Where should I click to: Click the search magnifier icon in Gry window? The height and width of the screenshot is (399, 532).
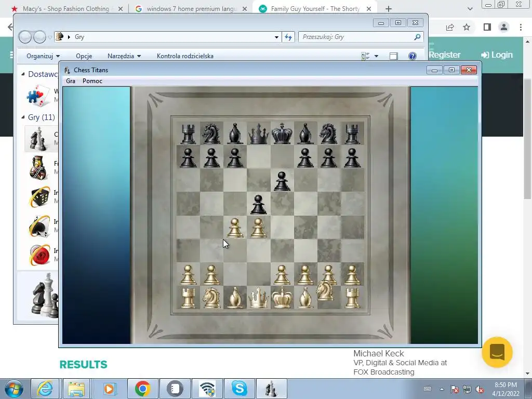point(417,37)
